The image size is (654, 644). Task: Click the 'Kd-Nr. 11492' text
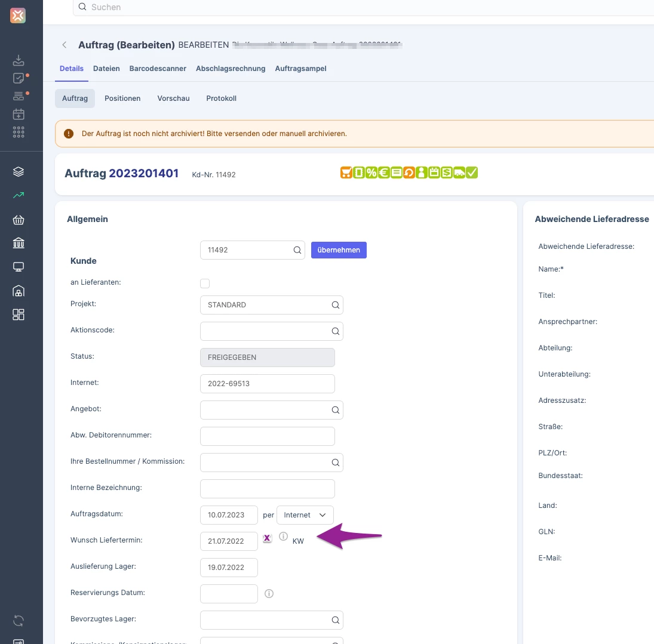pos(214,175)
